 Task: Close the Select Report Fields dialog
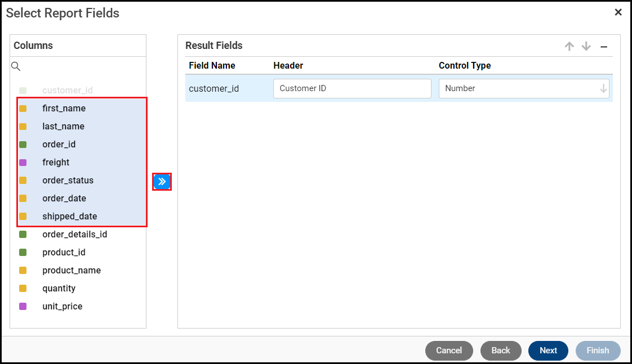point(618,12)
